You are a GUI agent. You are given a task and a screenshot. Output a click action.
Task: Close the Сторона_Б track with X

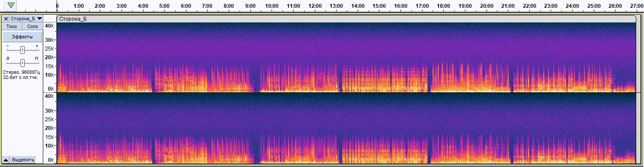(x=6, y=19)
